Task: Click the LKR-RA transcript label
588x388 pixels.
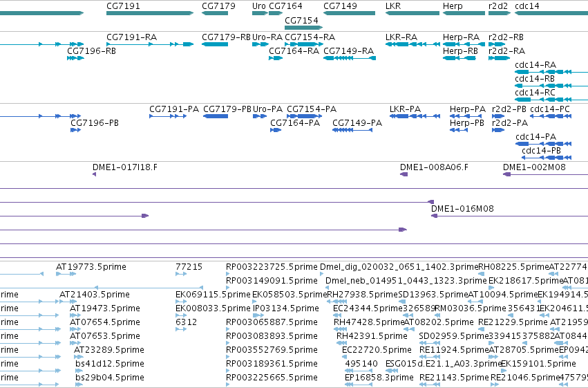Action: tap(401, 37)
